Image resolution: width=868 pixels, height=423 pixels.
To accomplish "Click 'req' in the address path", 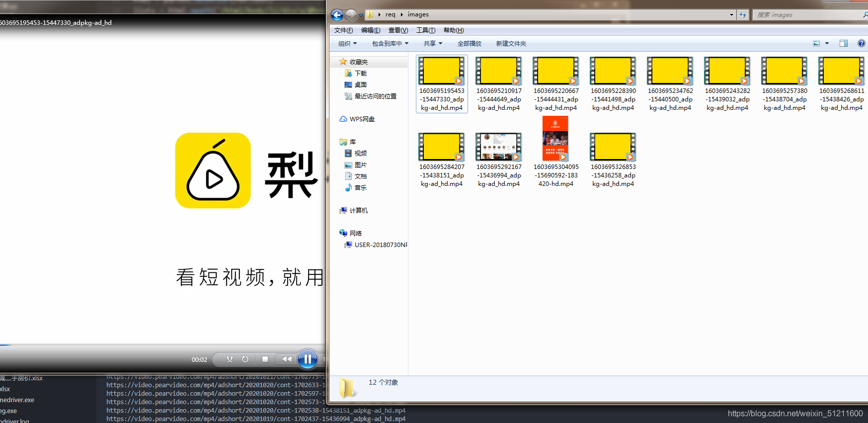I will (391, 14).
